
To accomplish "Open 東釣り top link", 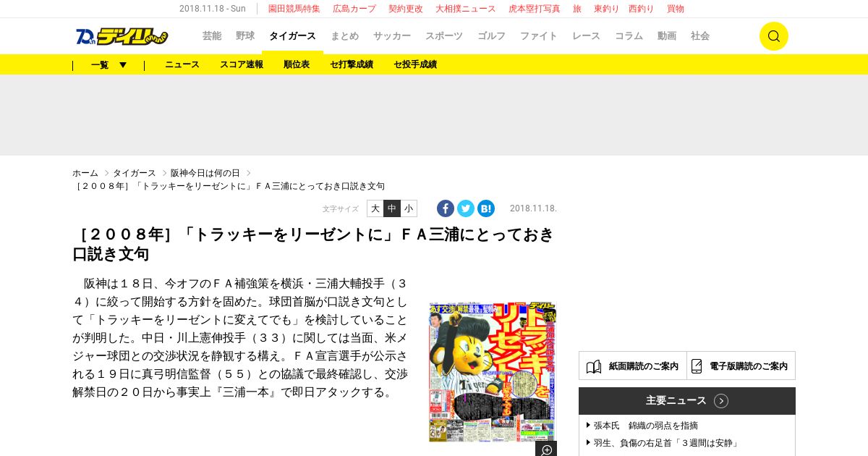I will (606, 9).
